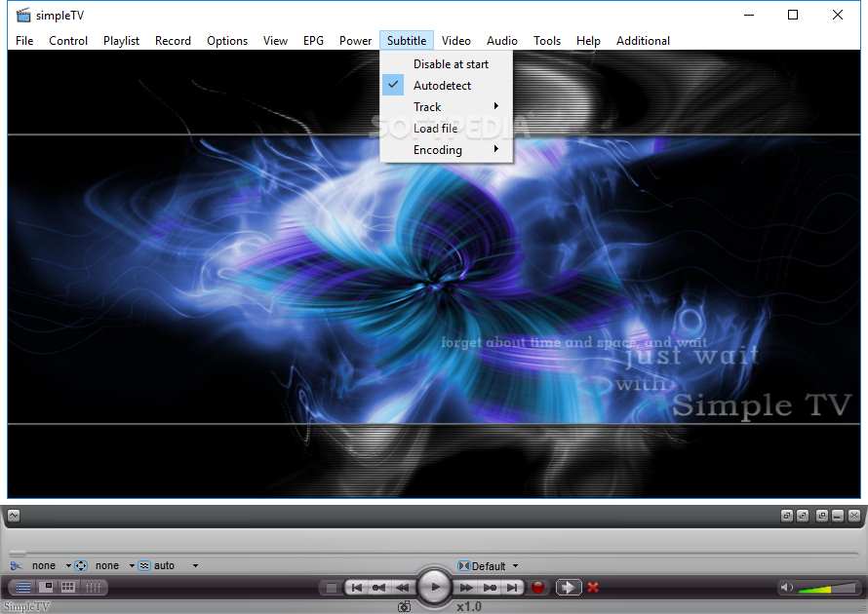Open the Playlist menu
The width and height of the screenshot is (868, 614).
point(121,40)
